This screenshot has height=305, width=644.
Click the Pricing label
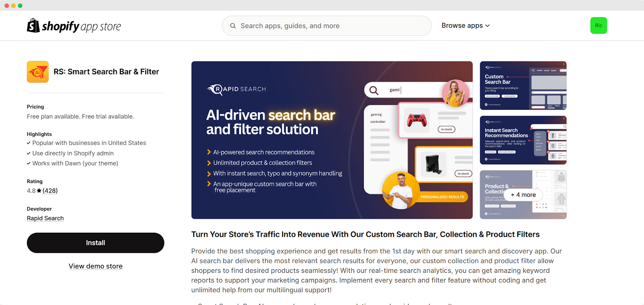[35, 106]
